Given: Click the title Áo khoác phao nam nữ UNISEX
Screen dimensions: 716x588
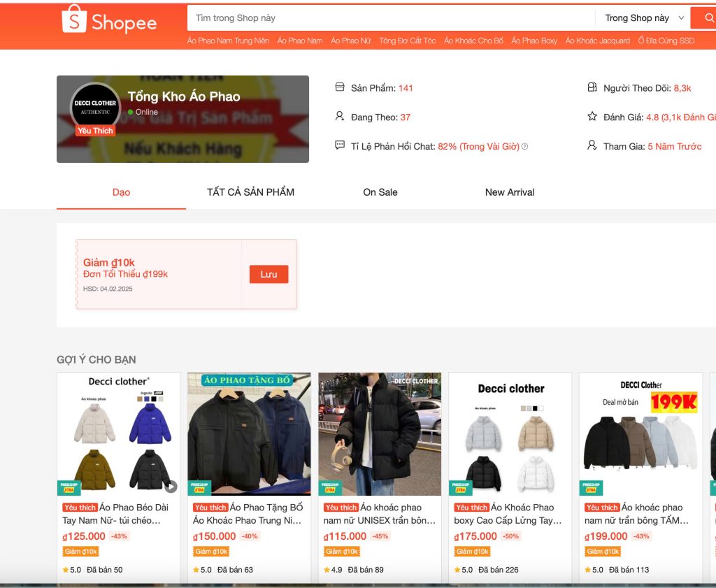Looking at the screenshot, I should click(x=380, y=514).
